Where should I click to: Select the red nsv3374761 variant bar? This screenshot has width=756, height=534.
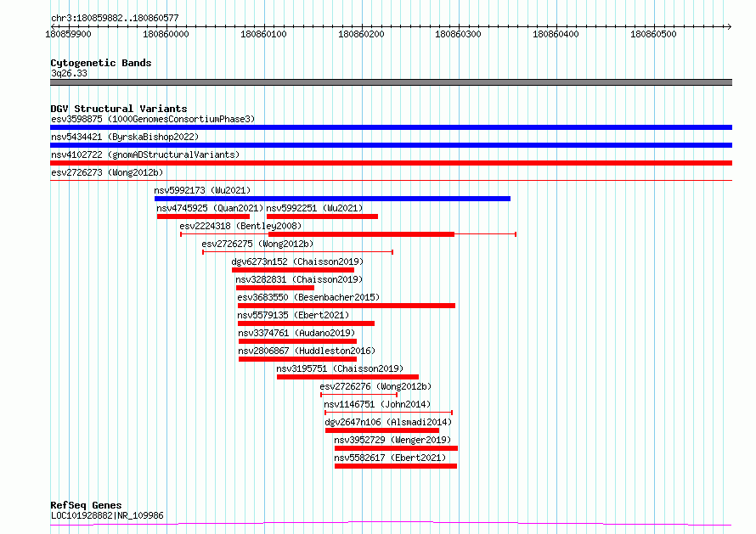tap(297, 341)
